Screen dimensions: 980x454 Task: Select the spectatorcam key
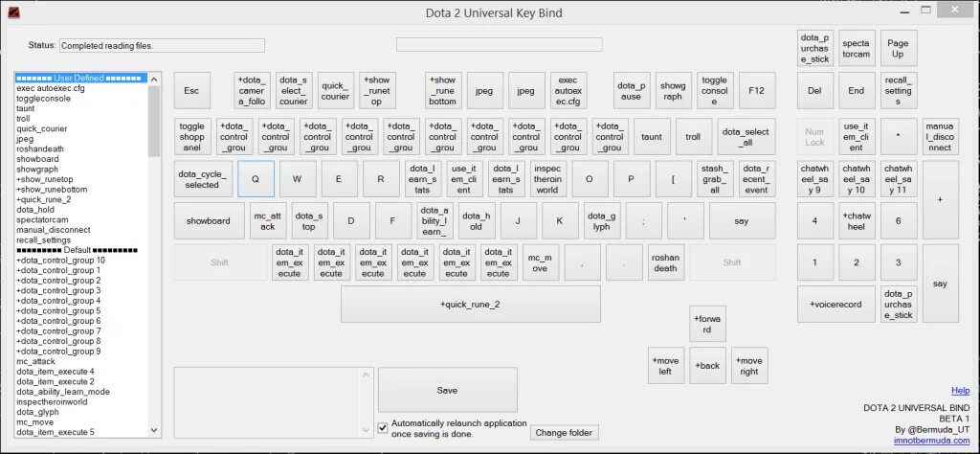pos(857,49)
